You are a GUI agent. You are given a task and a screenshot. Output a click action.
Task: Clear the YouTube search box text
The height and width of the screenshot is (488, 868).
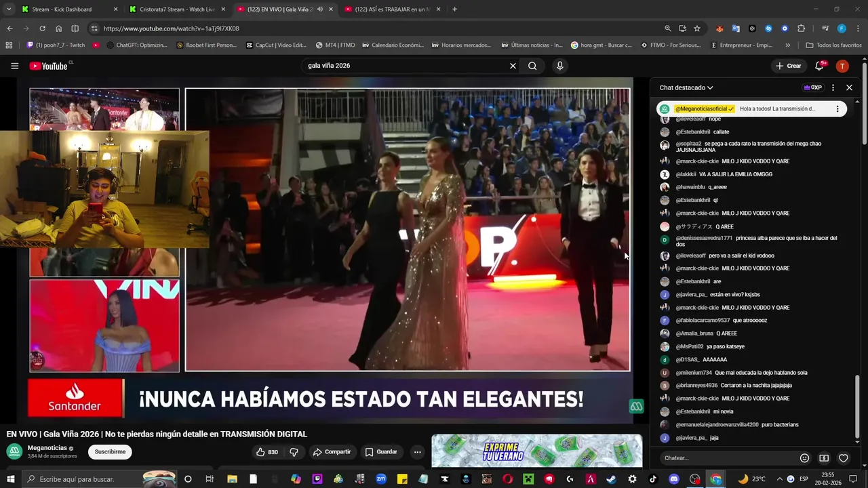pos(513,66)
